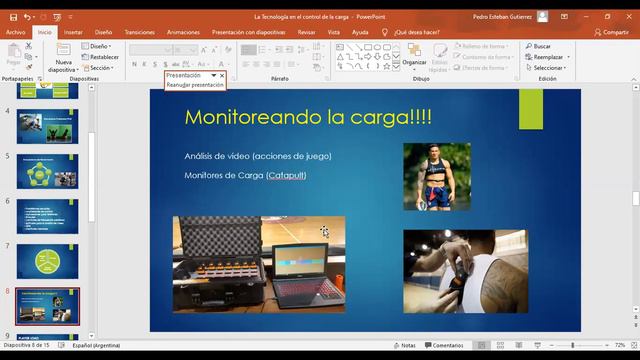
Task: Switch to the Diseño ribbon tab
Action: point(103,32)
